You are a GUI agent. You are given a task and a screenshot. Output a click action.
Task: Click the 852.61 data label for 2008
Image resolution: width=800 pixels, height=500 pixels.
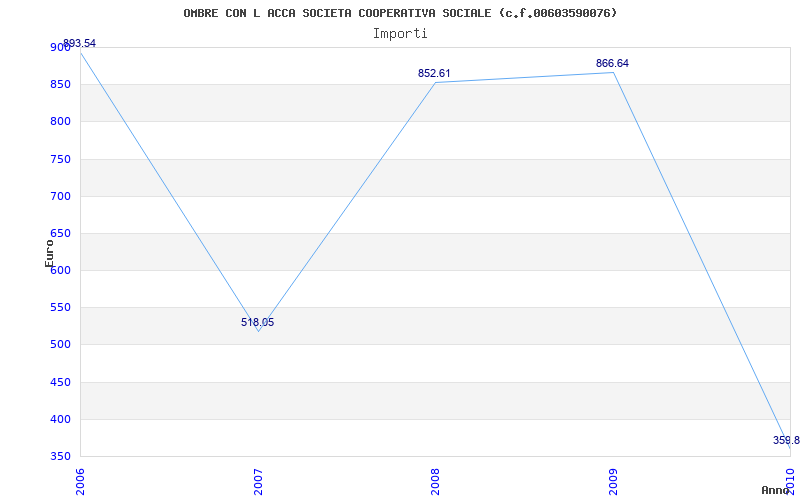click(434, 73)
